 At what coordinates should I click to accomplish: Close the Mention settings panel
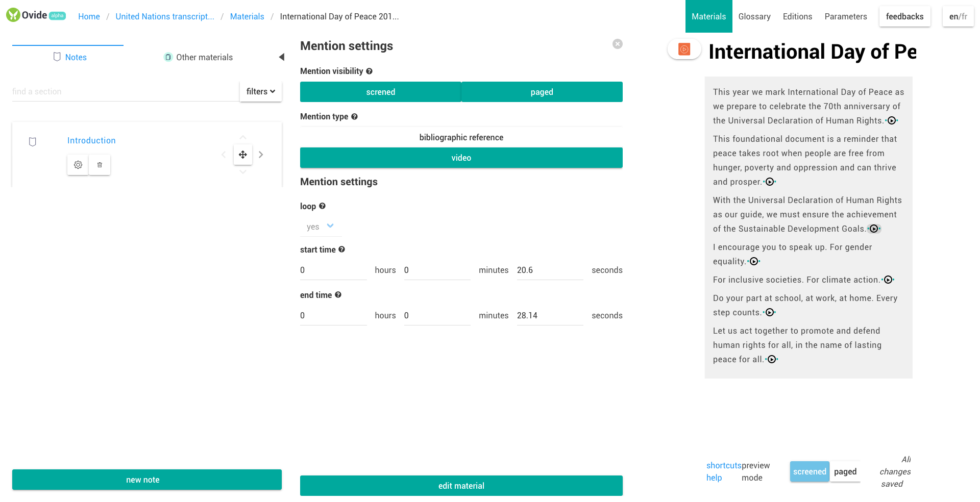point(618,44)
